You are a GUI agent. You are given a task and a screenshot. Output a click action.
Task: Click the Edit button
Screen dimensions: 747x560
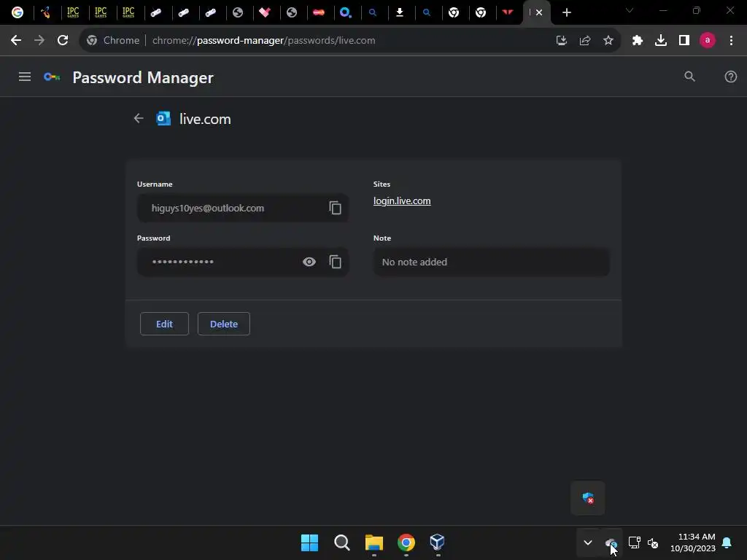pos(164,324)
